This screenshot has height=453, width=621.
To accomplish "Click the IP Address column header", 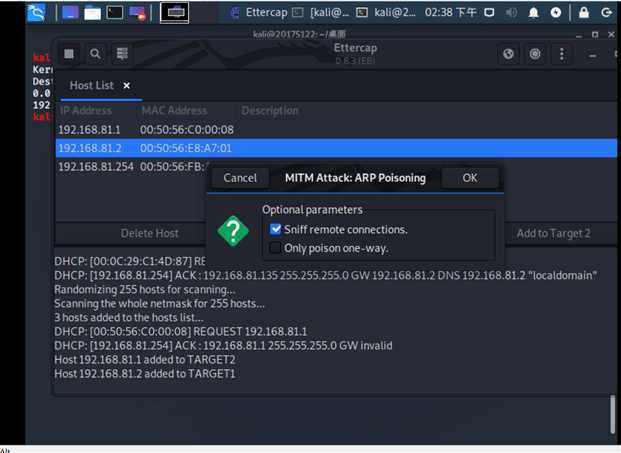I will coord(86,110).
